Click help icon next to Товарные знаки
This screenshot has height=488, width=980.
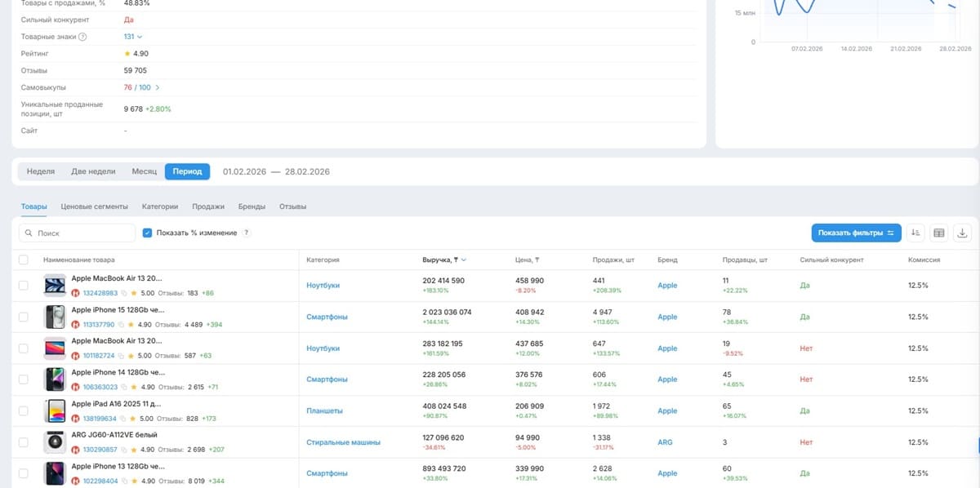pos(82,37)
